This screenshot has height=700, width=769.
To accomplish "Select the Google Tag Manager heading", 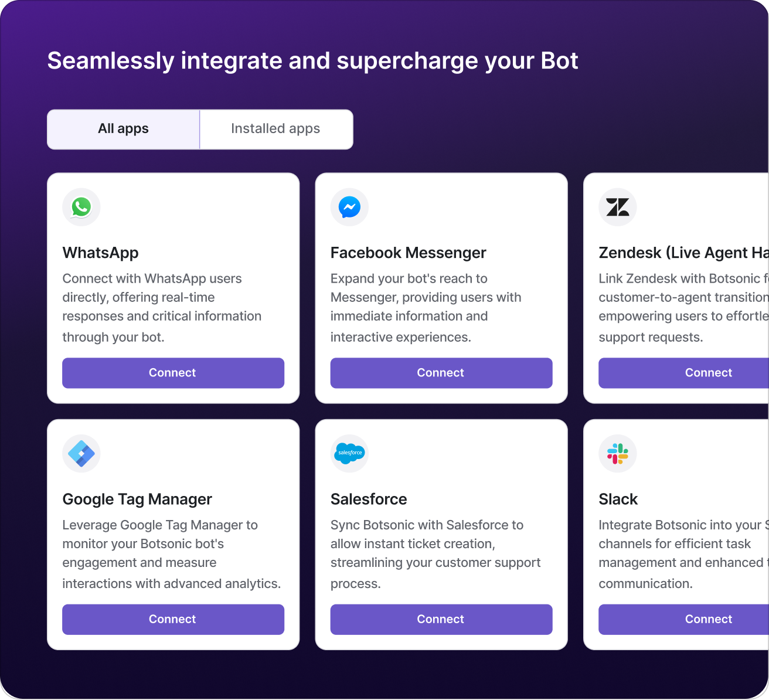I will click(137, 499).
